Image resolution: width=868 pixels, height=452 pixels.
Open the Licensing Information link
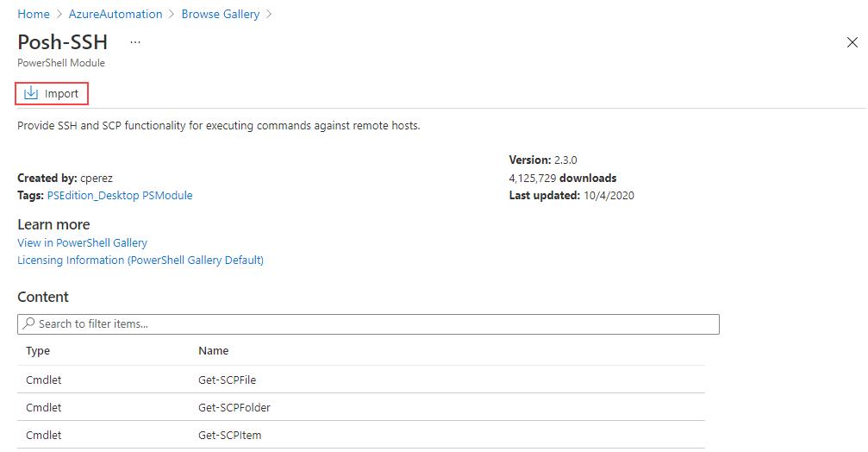140,260
